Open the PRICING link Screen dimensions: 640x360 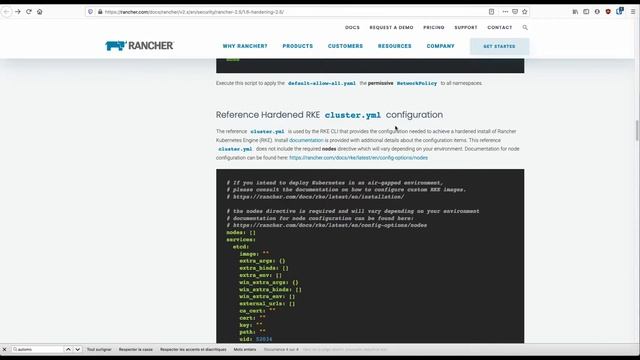point(433,27)
